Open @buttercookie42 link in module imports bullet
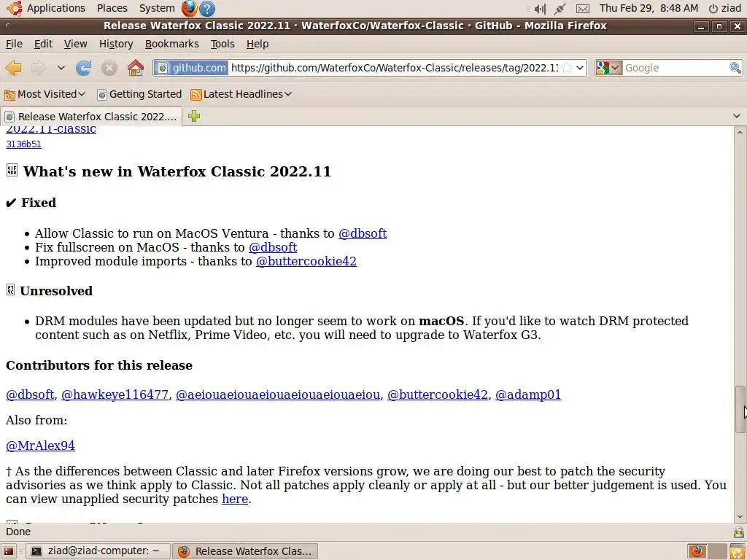747x560 pixels. 306,261
